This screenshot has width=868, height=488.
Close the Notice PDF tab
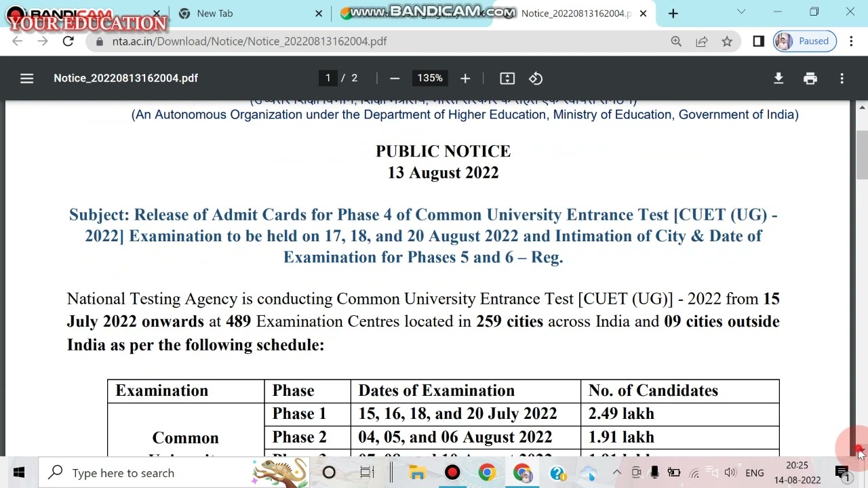[x=643, y=14]
